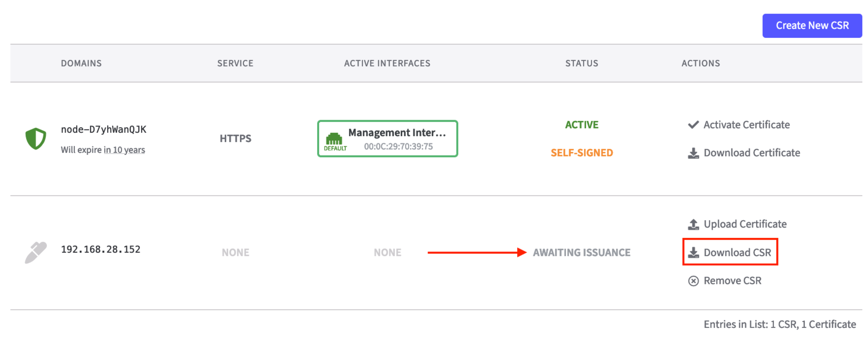The width and height of the screenshot is (868, 345).
Task: Click the node-D7yhWanQJK domain name
Action: (103, 130)
